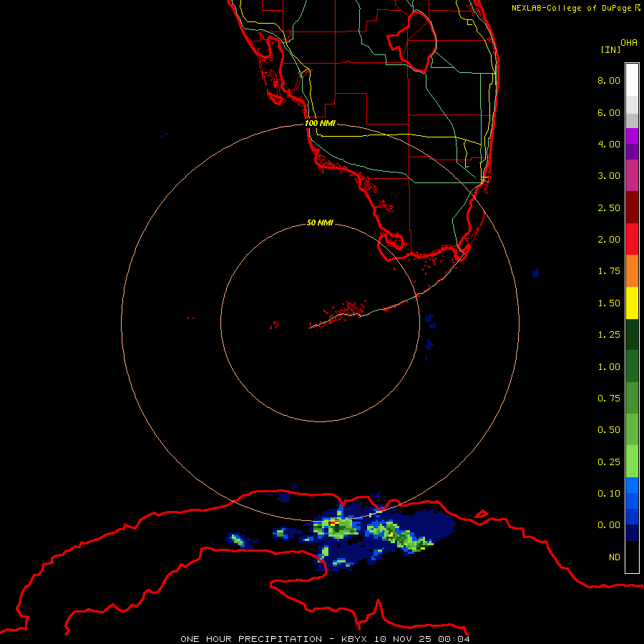Click the 2.50 legend value
Image resolution: width=644 pixels, height=644 pixels.
(609, 208)
